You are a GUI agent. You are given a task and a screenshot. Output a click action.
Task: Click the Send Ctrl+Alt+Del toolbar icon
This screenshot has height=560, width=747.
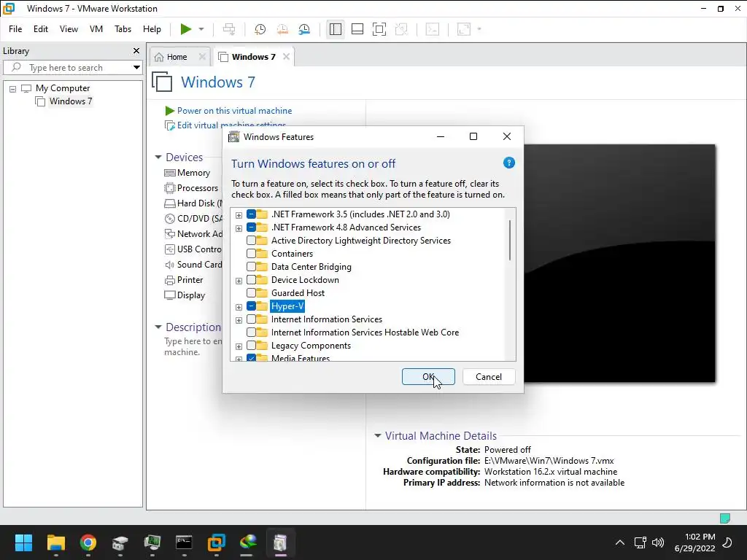tap(229, 29)
